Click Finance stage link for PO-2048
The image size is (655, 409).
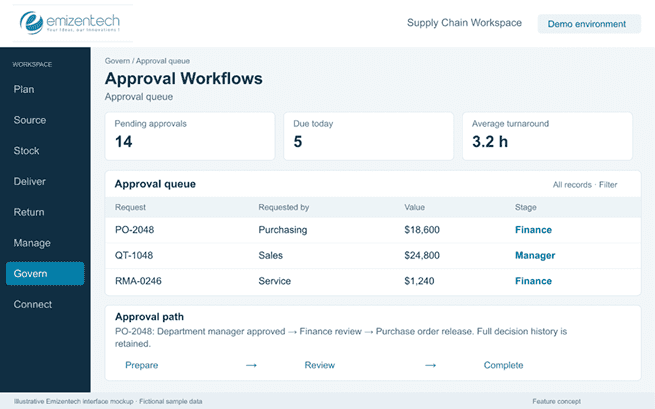pyautogui.click(x=533, y=230)
